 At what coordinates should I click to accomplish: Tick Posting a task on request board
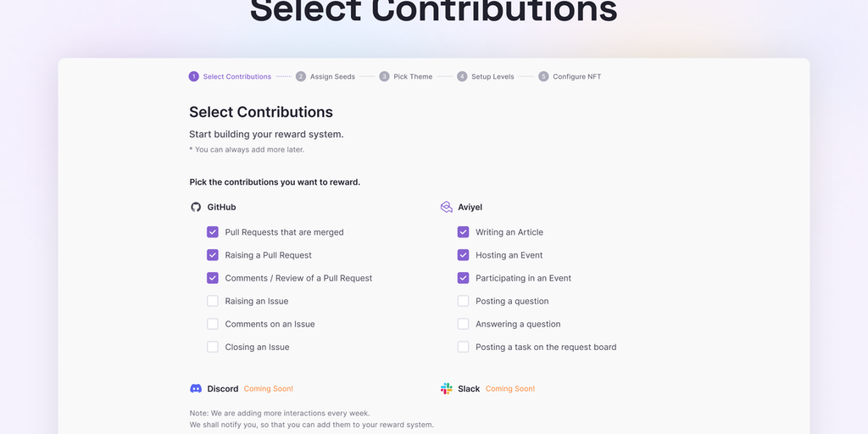[x=464, y=347]
